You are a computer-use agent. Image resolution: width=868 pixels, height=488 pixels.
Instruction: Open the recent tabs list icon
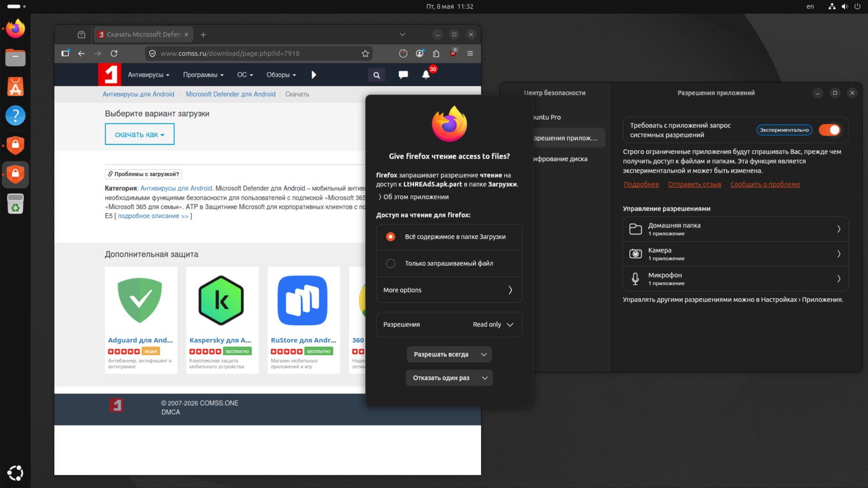[x=81, y=34]
